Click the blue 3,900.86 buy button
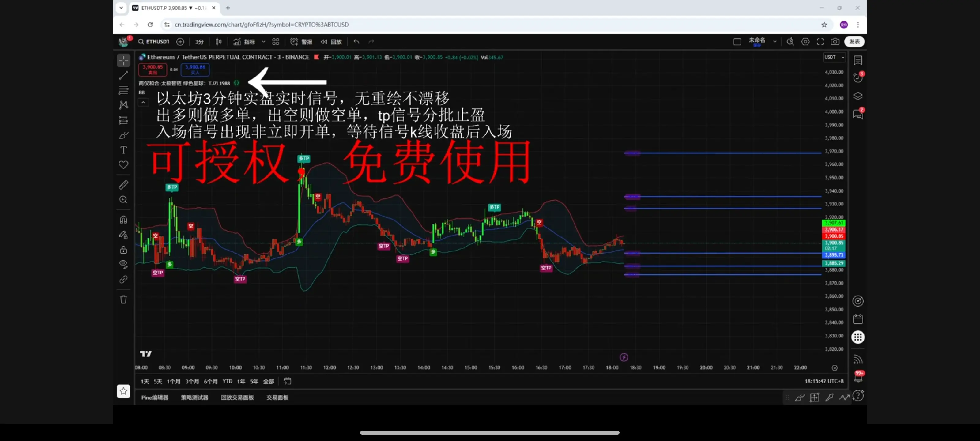Screen dimensions: 980x441 pyautogui.click(x=195, y=70)
